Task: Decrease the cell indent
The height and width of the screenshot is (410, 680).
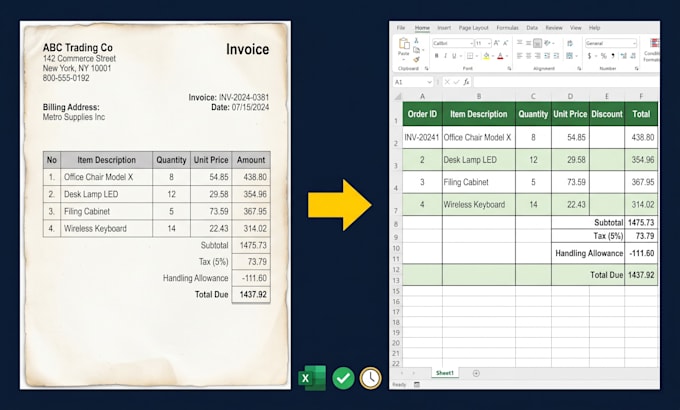Action: click(x=547, y=56)
